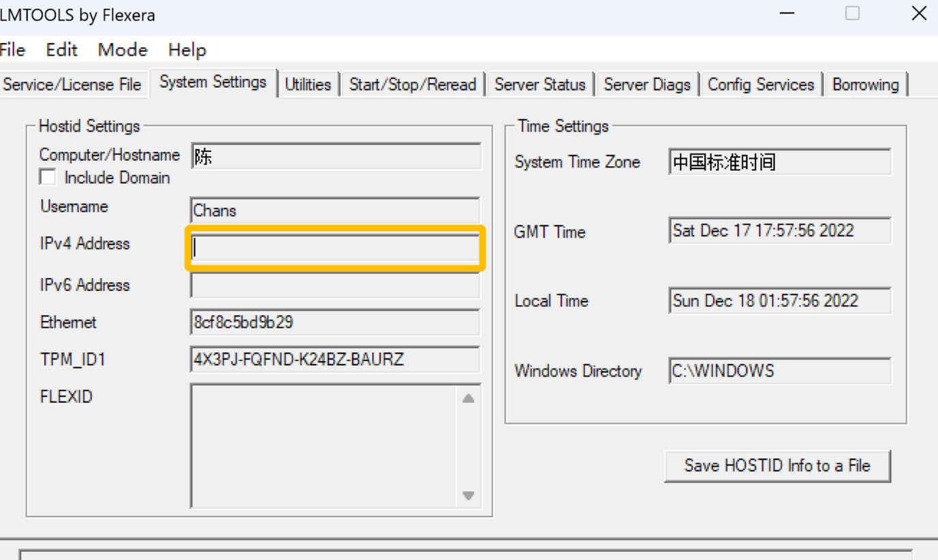Click the 'Windows Directory' label text
This screenshot has height=560, width=938.
pos(578,371)
